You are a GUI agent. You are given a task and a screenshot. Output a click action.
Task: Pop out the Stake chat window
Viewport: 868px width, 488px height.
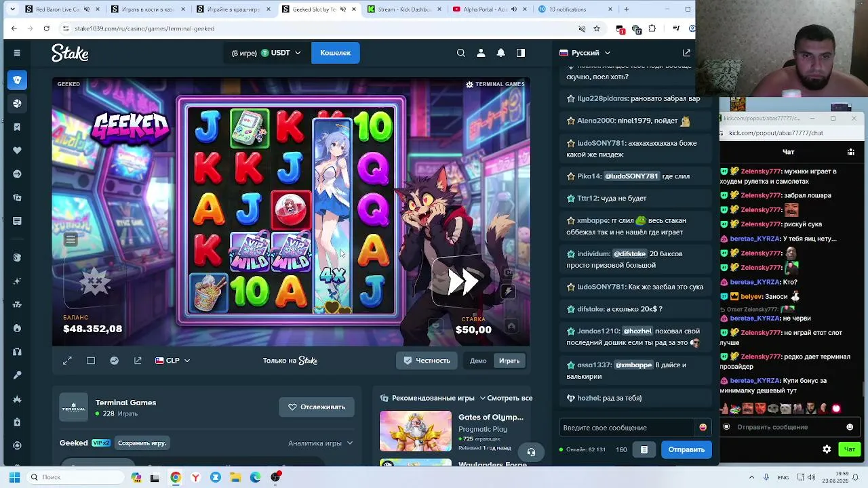pos(686,53)
